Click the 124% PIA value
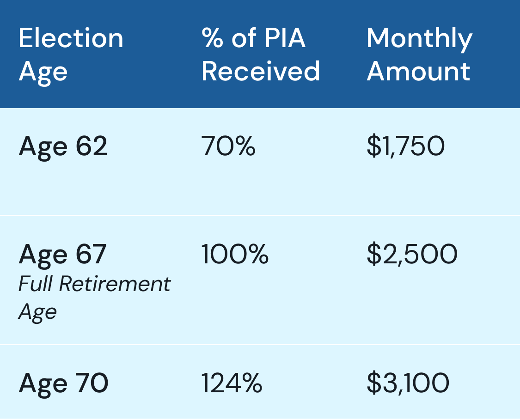The image size is (520, 420). click(232, 383)
